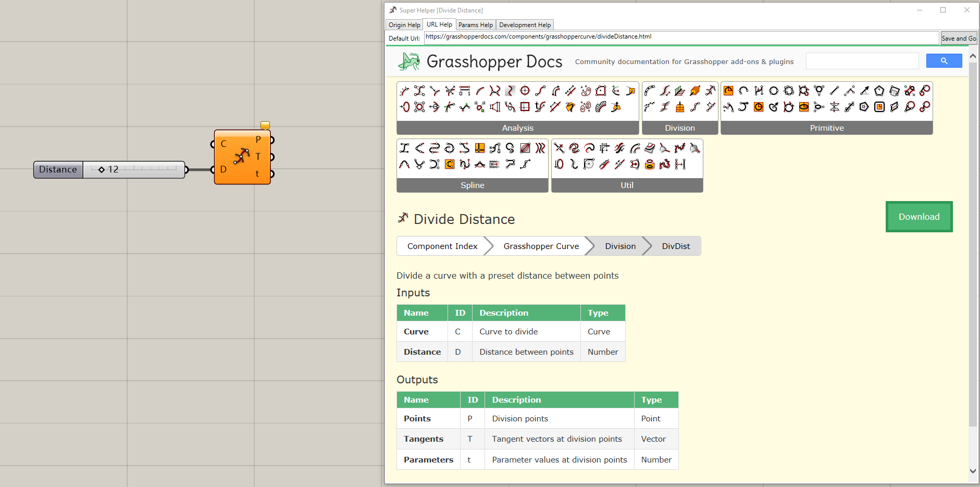The width and height of the screenshot is (980, 487).
Task: Open the straight Line icon in Primitive panel
Action: (x=834, y=91)
